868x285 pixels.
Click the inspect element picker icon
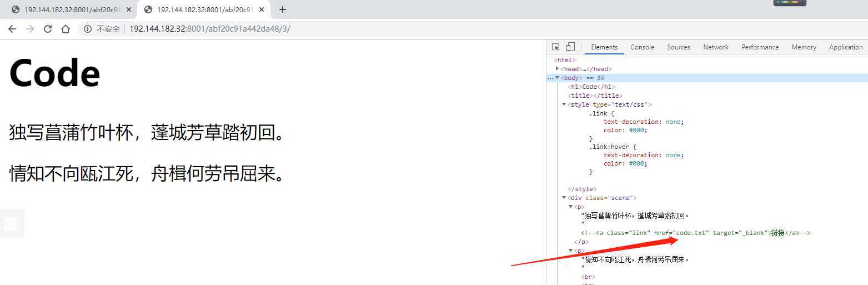(555, 47)
